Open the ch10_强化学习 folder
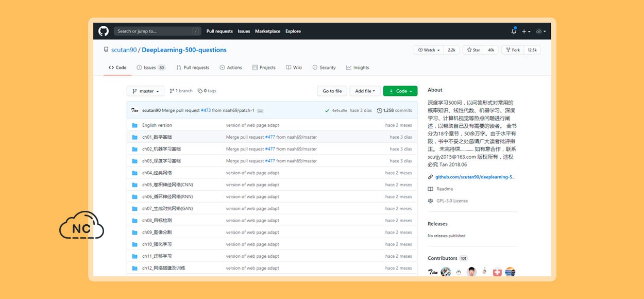Screen dimensions: 644x299 (x=157, y=244)
